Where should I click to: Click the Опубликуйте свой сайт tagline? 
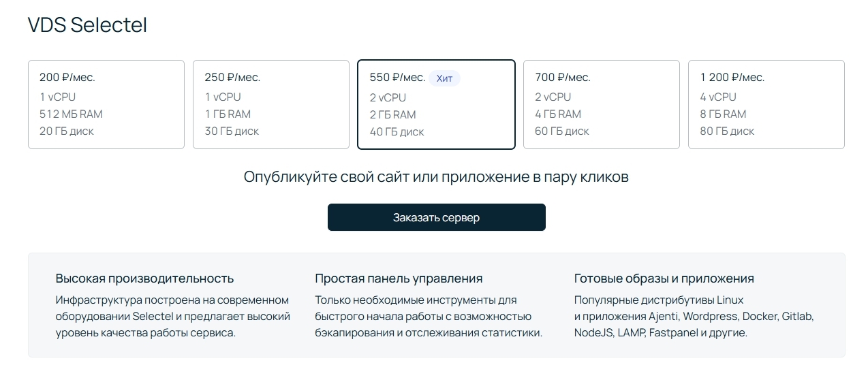[x=436, y=177]
